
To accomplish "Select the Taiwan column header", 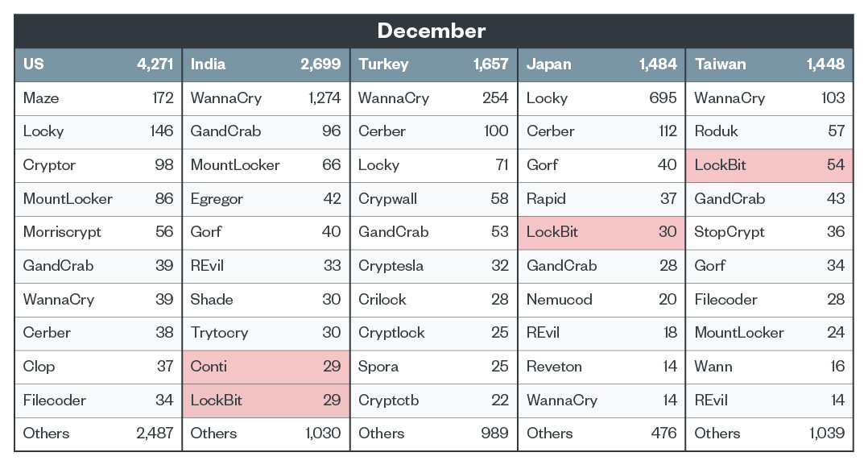I will [770, 64].
